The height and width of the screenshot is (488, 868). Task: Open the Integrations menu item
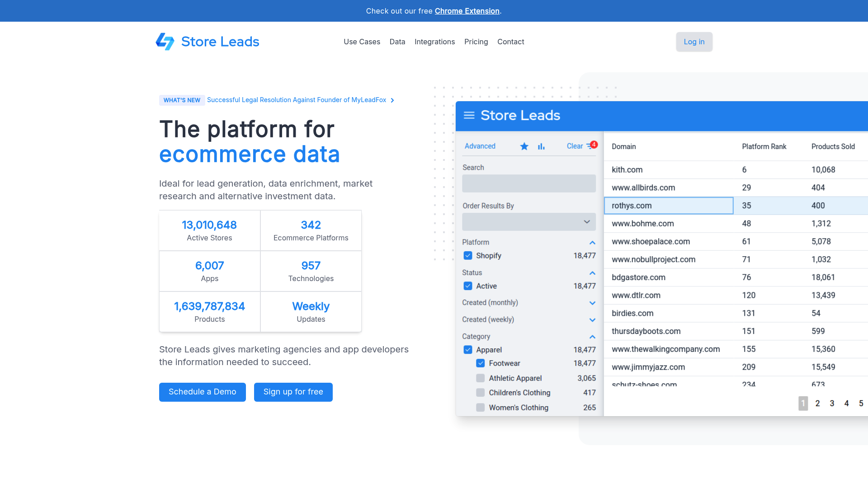434,42
